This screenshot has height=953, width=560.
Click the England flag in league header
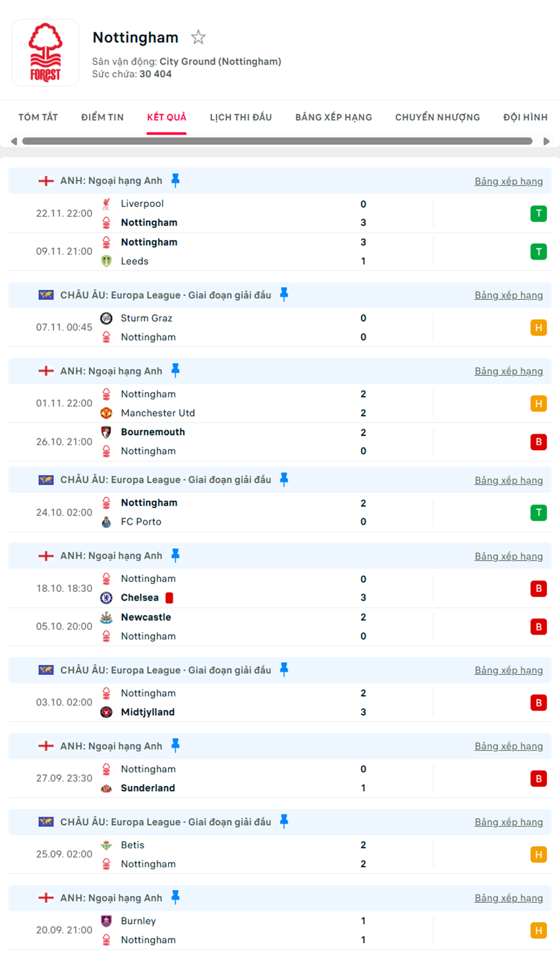click(x=46, y=181)
